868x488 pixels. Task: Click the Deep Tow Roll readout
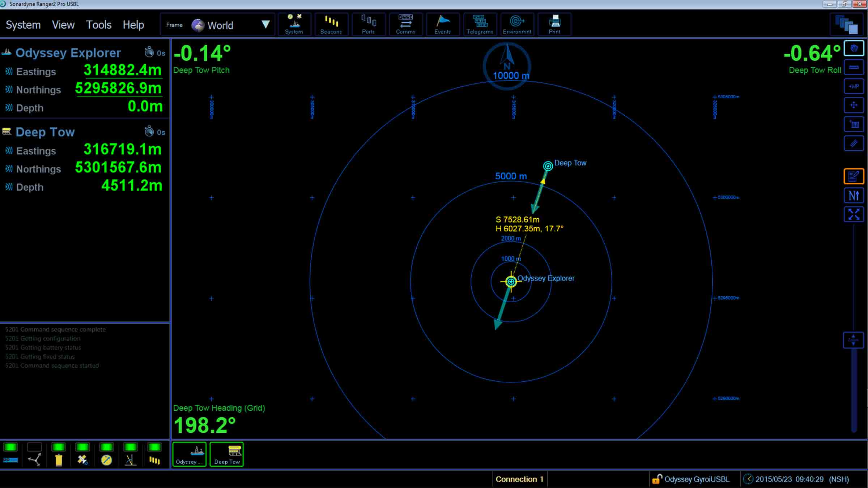tap(812, 59)
